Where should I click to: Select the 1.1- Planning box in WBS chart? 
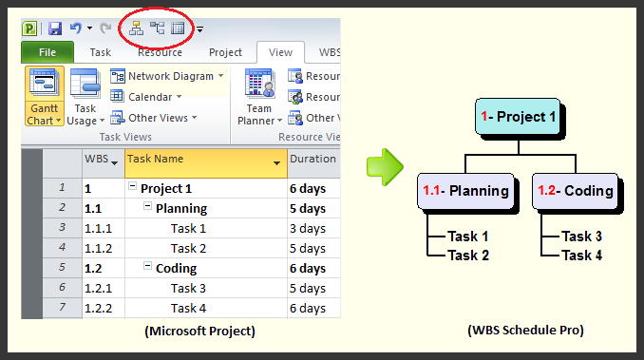pos(465,191)
